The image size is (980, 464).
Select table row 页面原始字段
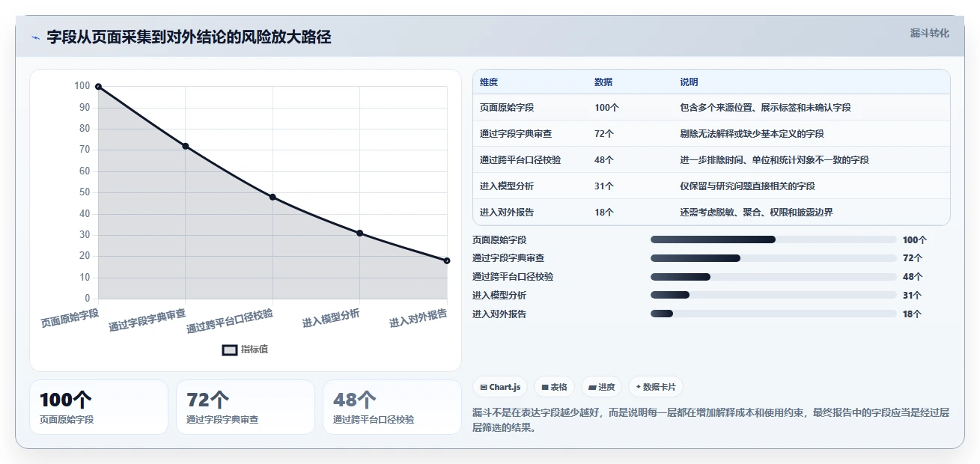tap(711, 107)
